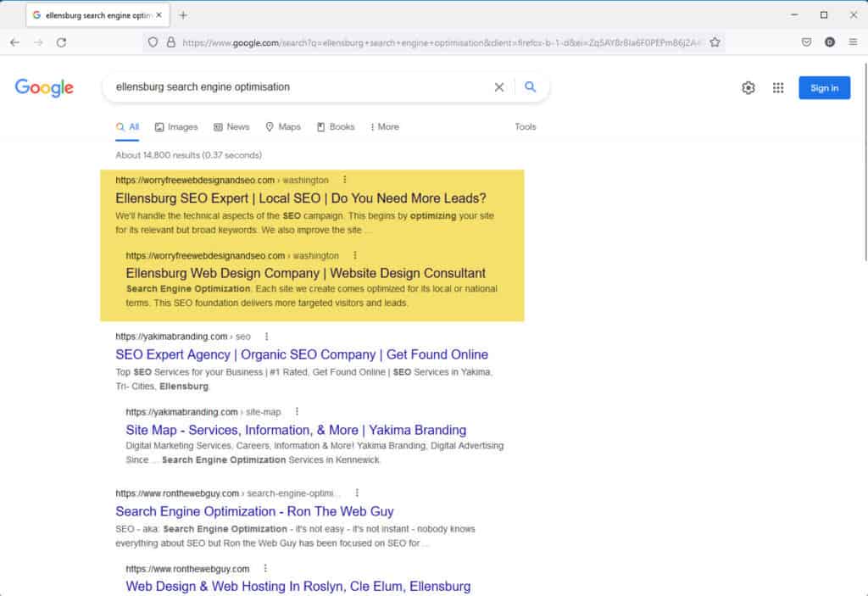Reload the Google results page

coord(61,42)
